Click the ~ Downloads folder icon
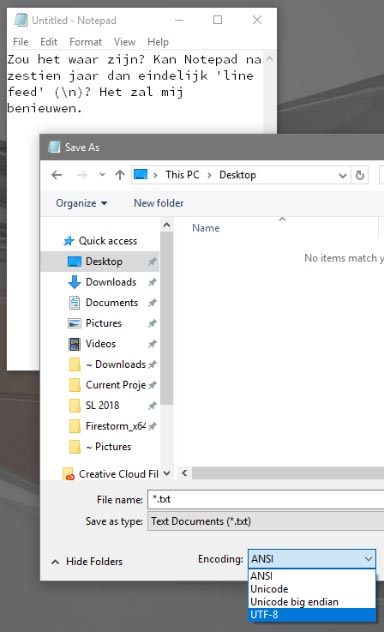384x632 pixels. coord(75,364)
